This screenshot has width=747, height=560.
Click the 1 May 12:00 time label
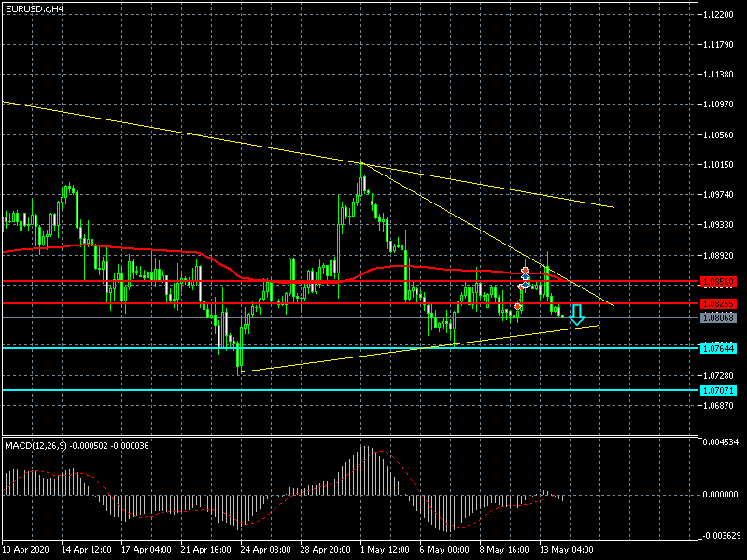pyautogui.click(x=384, y=550)
